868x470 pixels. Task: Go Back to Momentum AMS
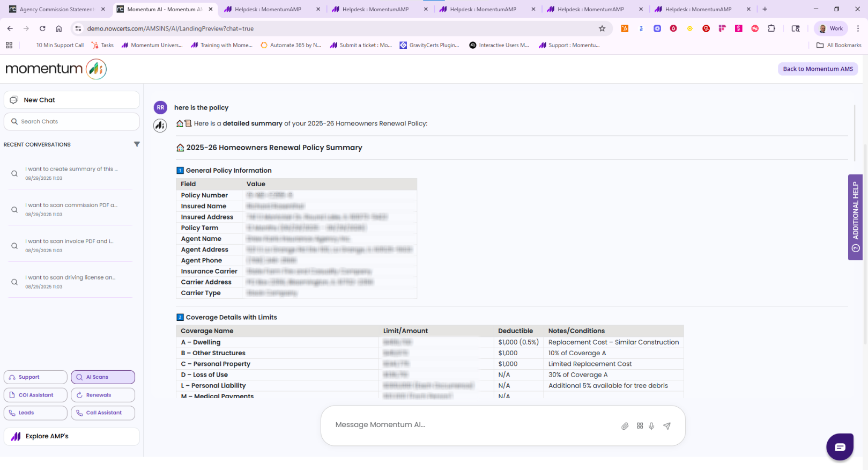[x=818, y=69]
